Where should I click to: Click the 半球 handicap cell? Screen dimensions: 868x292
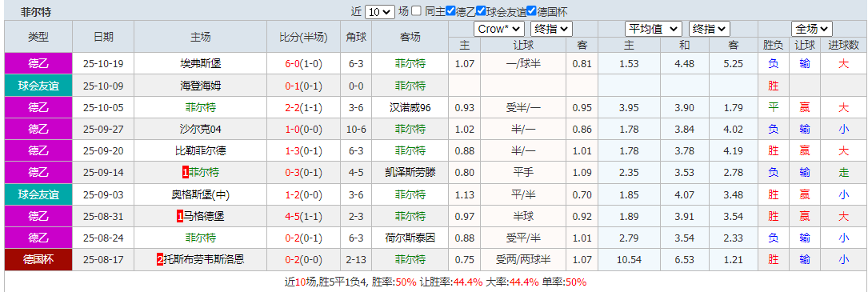click(523, 215)
